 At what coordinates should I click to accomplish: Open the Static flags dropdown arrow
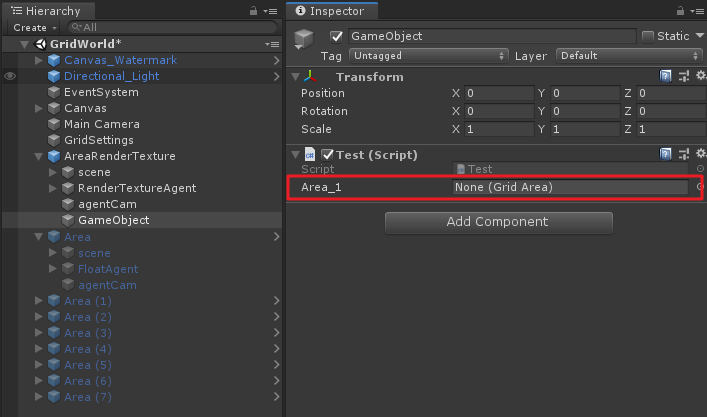tap(700, 36)
